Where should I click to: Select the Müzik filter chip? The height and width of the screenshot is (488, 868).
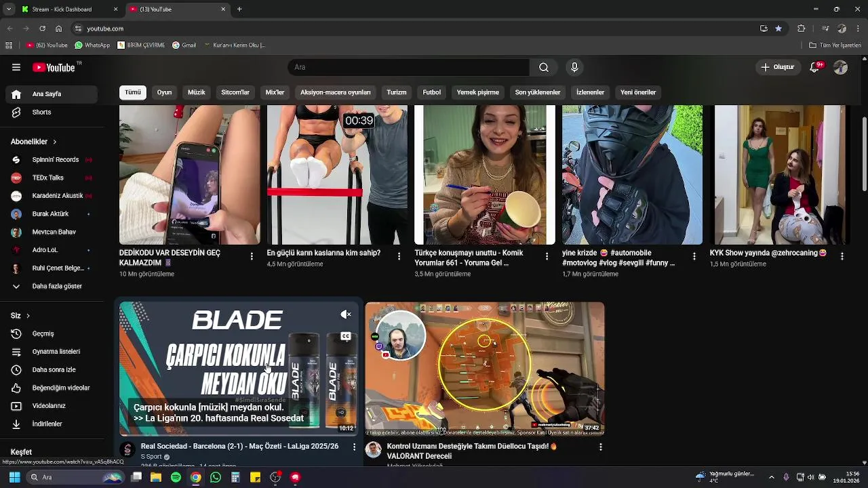pyautogui.click(x=197, y=92)
